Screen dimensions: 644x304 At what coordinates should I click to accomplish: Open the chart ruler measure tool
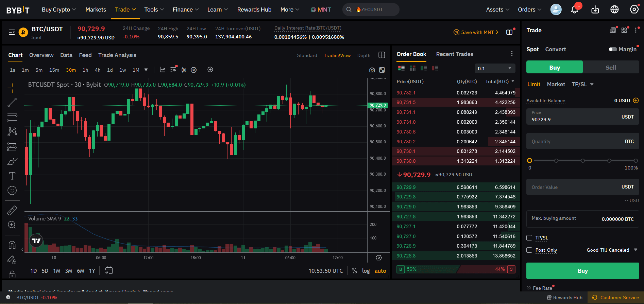coord(12,211)
